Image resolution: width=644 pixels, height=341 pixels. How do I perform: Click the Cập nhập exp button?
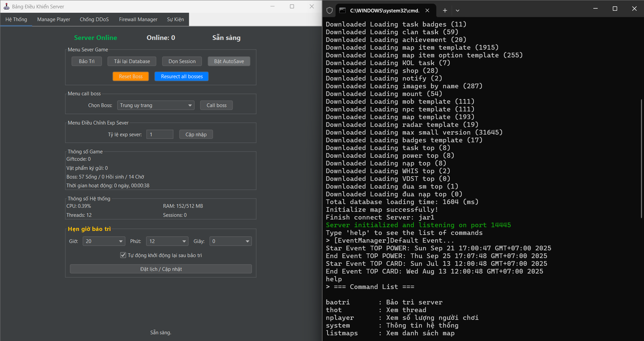(196, 135)
